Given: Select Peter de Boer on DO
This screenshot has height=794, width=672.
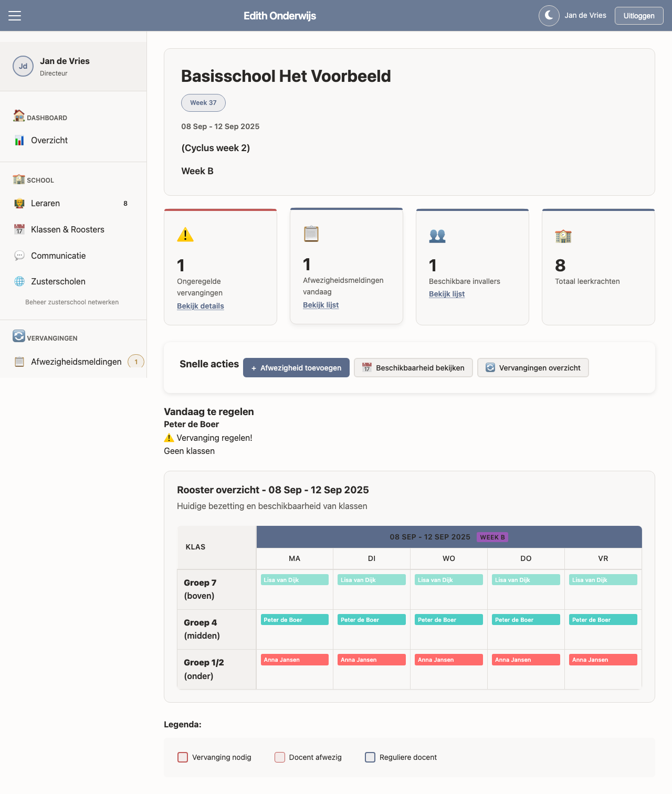Looking at the screenshot, I should click(x=526, y=620).
